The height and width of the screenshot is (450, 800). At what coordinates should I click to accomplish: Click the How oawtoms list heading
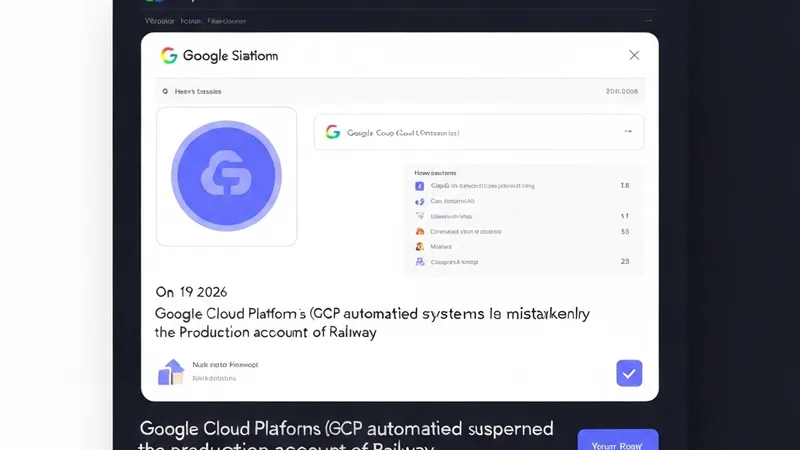[435, 173]
